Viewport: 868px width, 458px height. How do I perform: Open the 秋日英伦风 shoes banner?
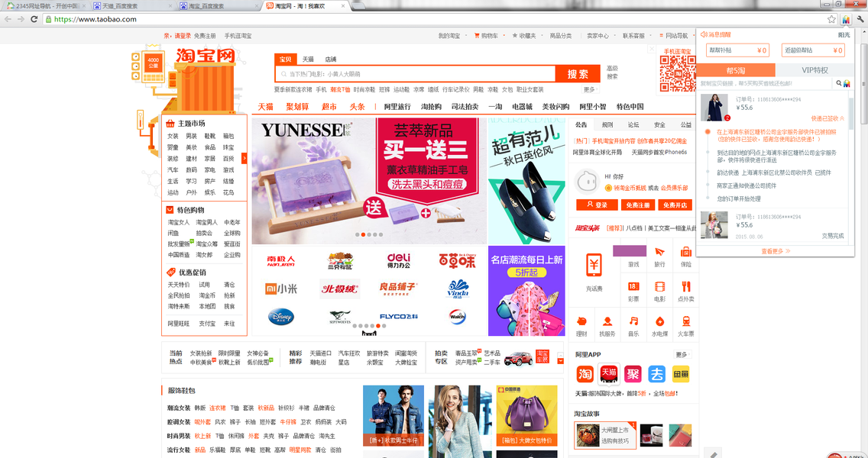point(526,181)
